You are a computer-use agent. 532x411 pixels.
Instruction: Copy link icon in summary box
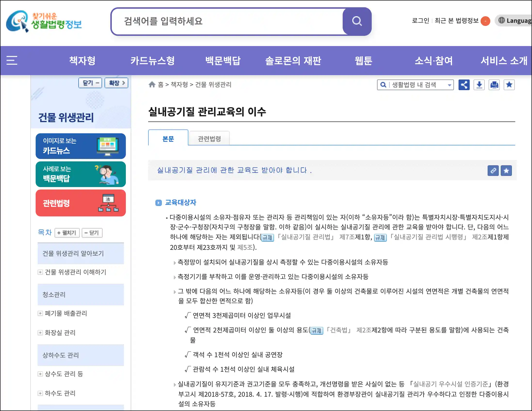[x=493, y=170]
